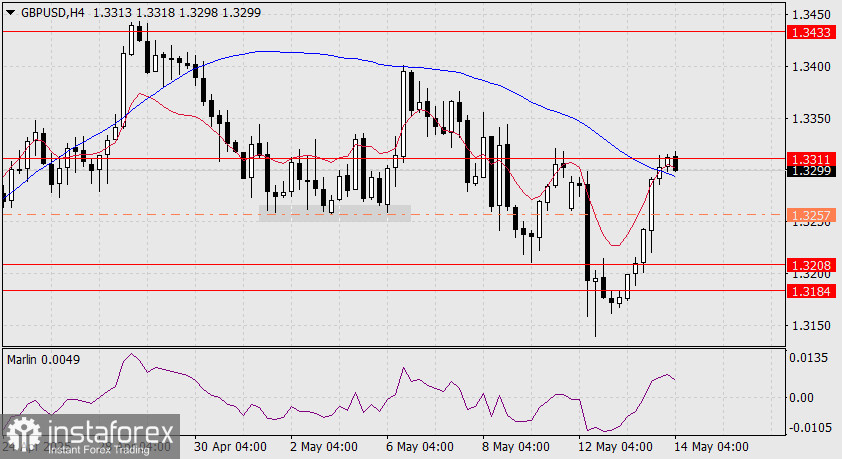Click the 1.3400 price axis value

[x=811, y=67]
